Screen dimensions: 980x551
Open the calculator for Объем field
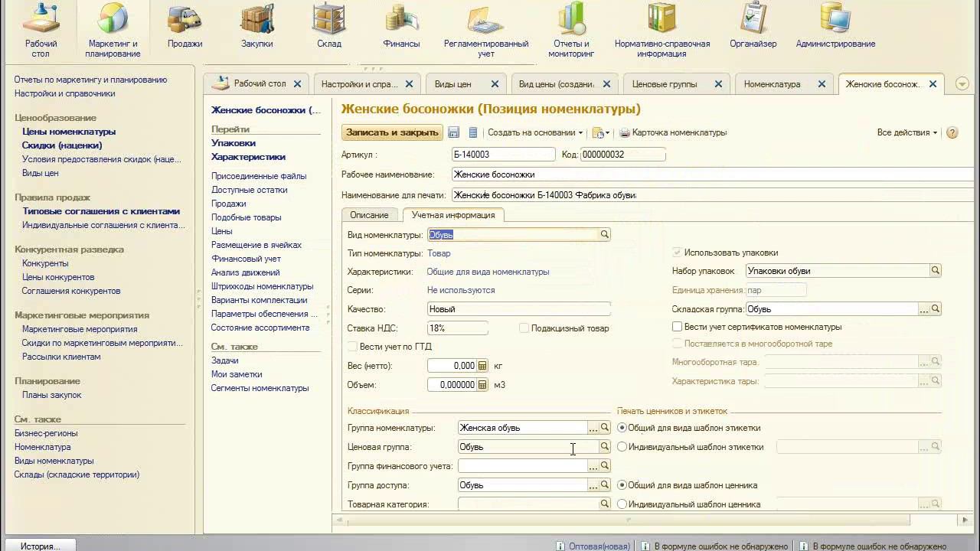click(482, 385)
